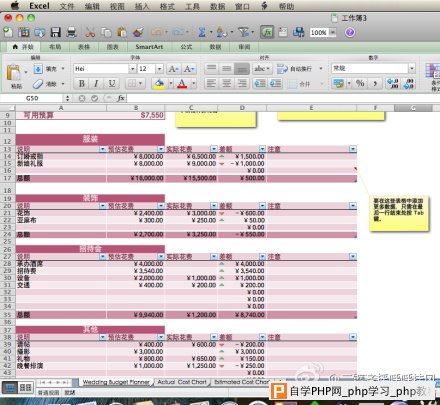
Task: Switch to normal view button in status bar
Action: tap(10, 387)
